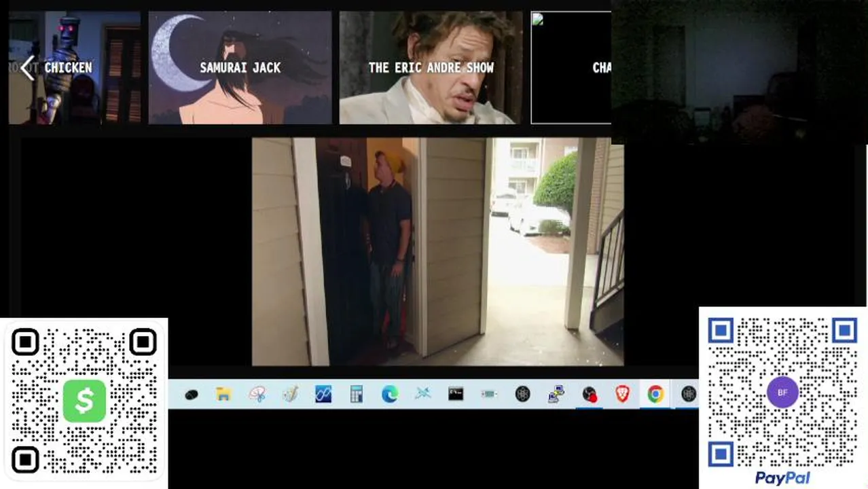This screenshot has width=868, height=489.
Task: Open the blue crossed-tools taskbar icon
Action: tap(423, 394)
